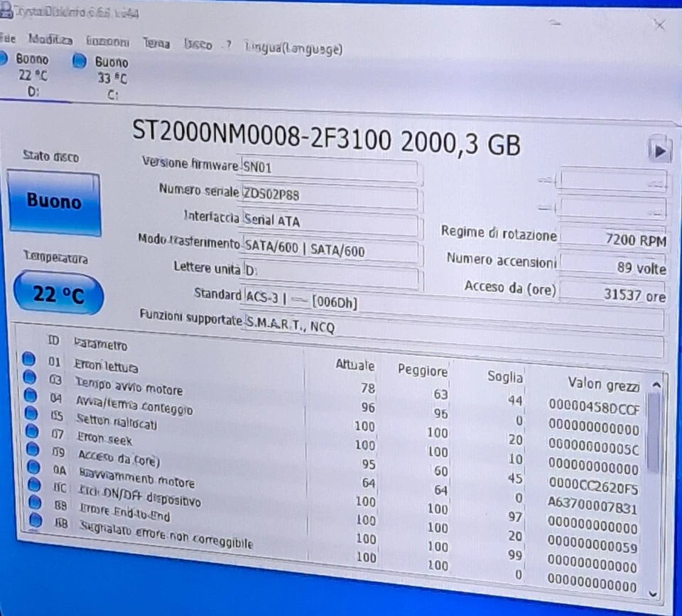This screenshot has width=682, height=616.
Task: Click the Attuale column header
Action: 355,364
